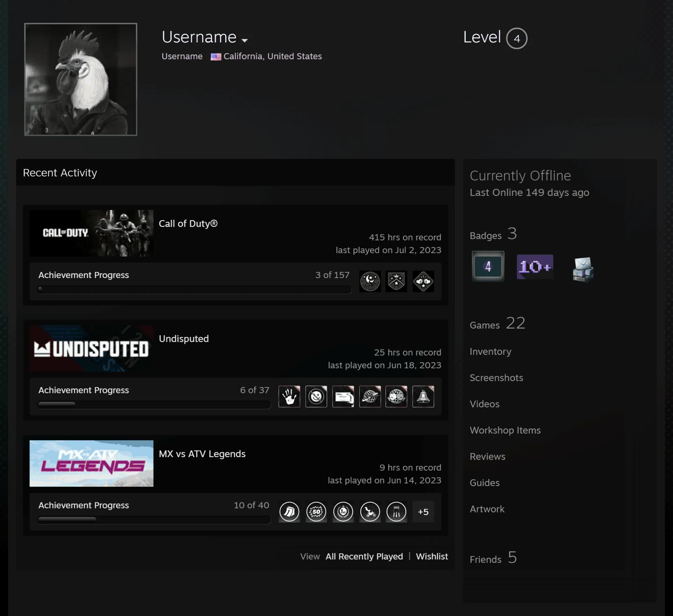Image resolution: width=673 pixels, height=616 pixels.
Task: View the bell achievement in Undisputed
Action: click(x=423, y=397)
